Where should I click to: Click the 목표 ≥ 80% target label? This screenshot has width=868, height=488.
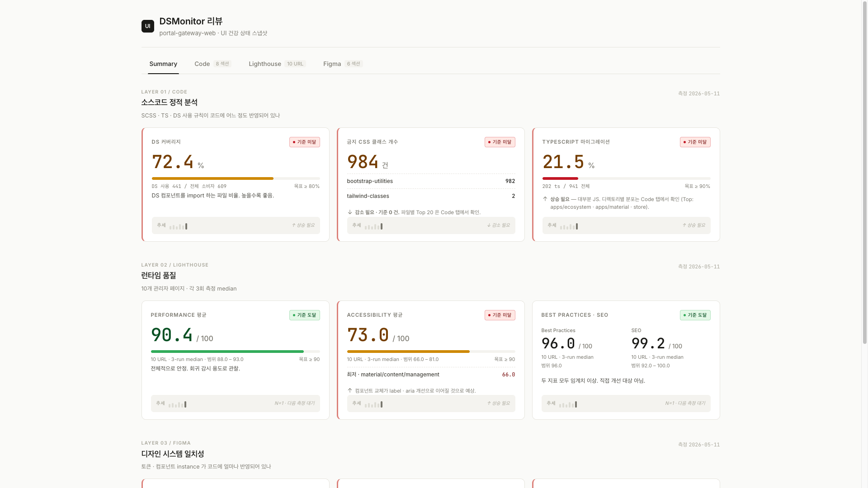coord(307,186)
